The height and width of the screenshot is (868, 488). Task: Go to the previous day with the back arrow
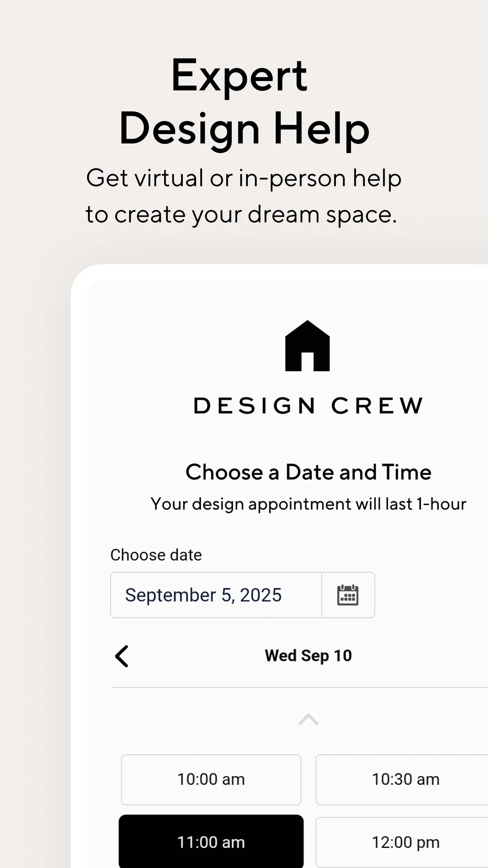[x=122, y=656]
